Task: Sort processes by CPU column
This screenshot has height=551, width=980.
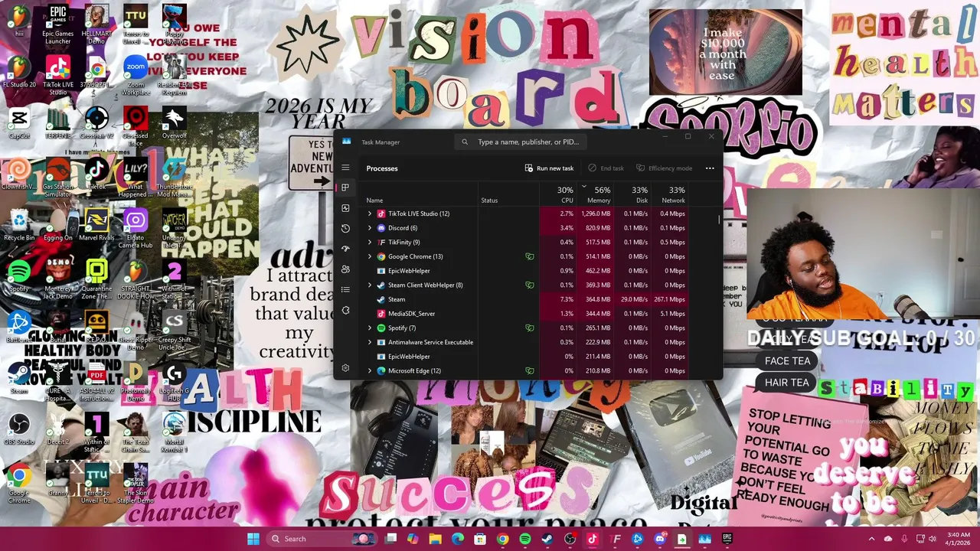Action: (557, 194)
